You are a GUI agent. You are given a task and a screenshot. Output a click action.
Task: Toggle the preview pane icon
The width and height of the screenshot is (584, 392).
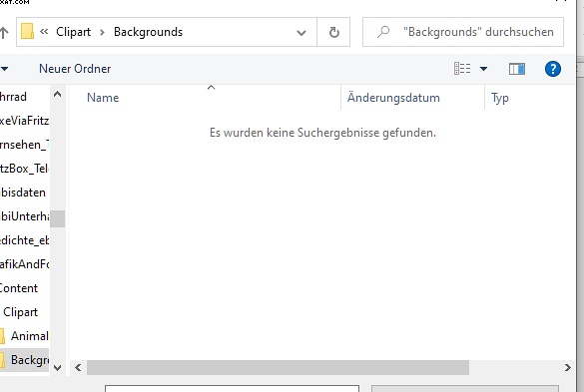click(517, 69)
